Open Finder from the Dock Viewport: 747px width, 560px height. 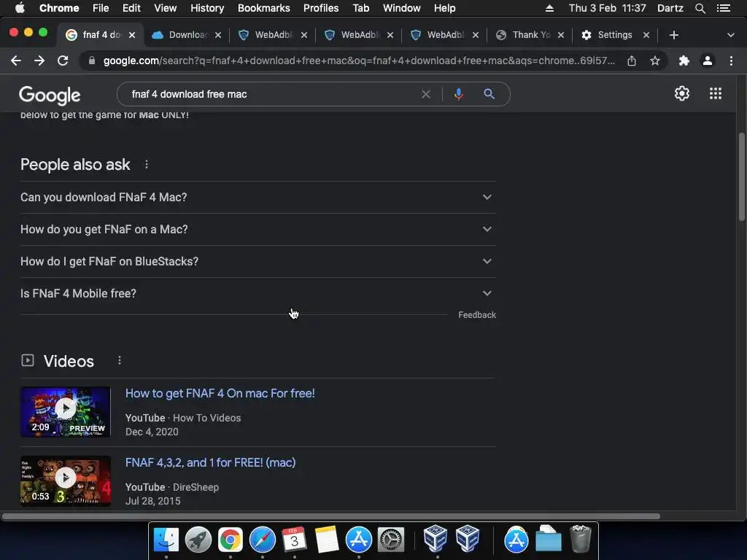click(166, 540)
